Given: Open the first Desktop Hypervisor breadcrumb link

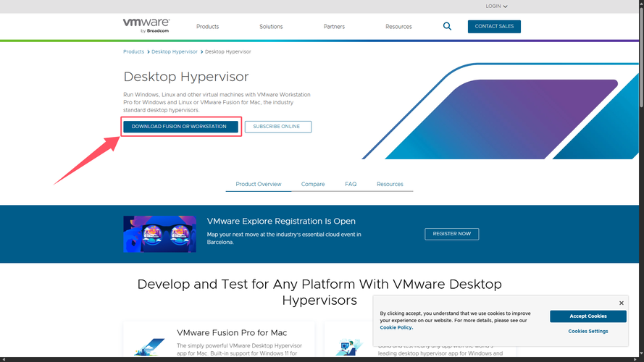Looking at the screenshot, I should pos(174,51).
